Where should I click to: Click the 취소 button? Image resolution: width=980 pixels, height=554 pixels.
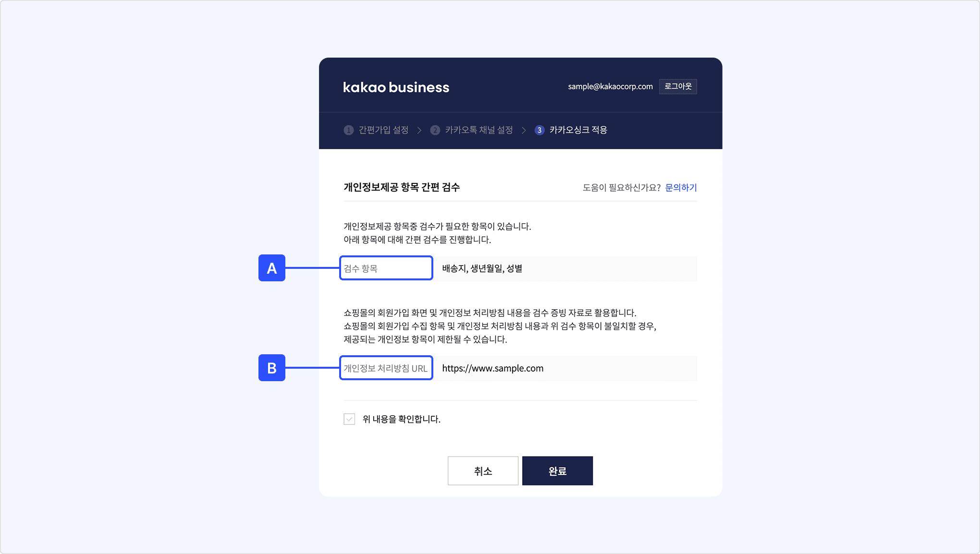point(483,471)
